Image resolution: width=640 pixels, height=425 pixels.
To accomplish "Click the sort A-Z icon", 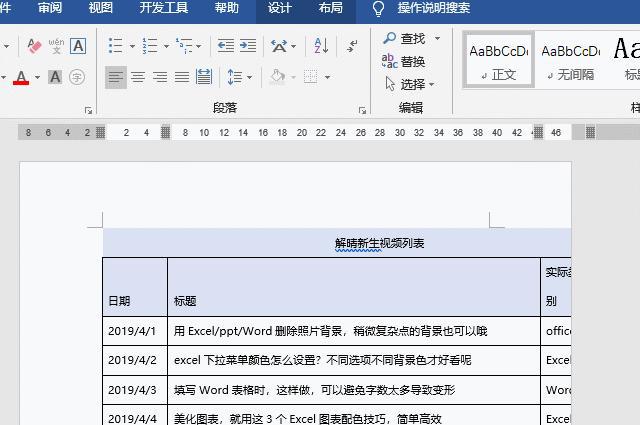I will click(321, 46).
